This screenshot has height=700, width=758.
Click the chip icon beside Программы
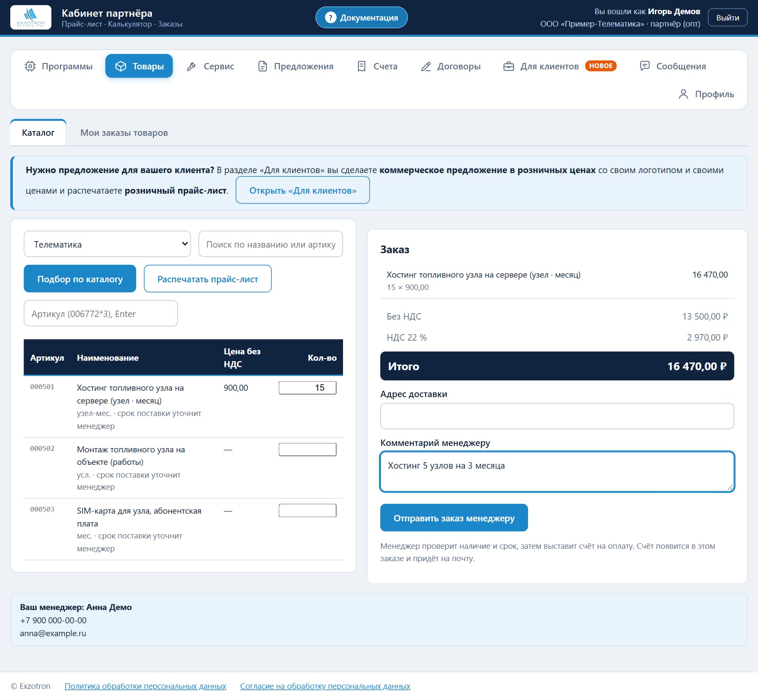(x=30, y=66)
